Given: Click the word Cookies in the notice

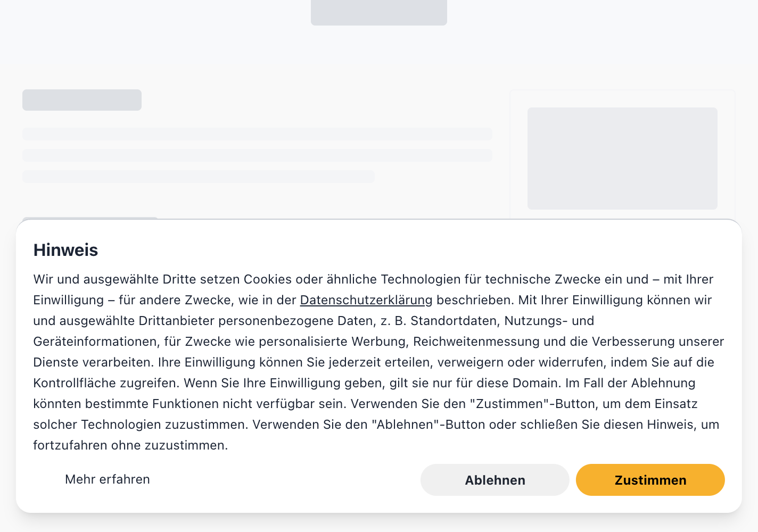Looking at the screenshot, I should [268, 279].
